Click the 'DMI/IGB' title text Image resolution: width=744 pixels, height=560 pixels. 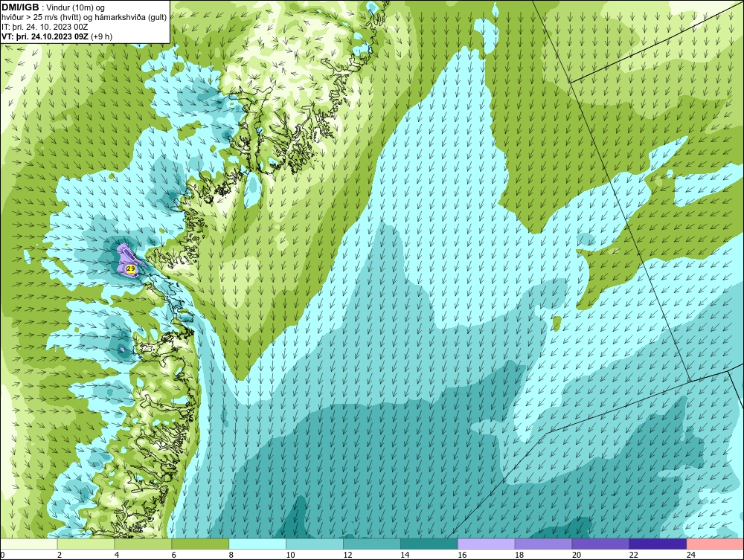pos(20,7)
